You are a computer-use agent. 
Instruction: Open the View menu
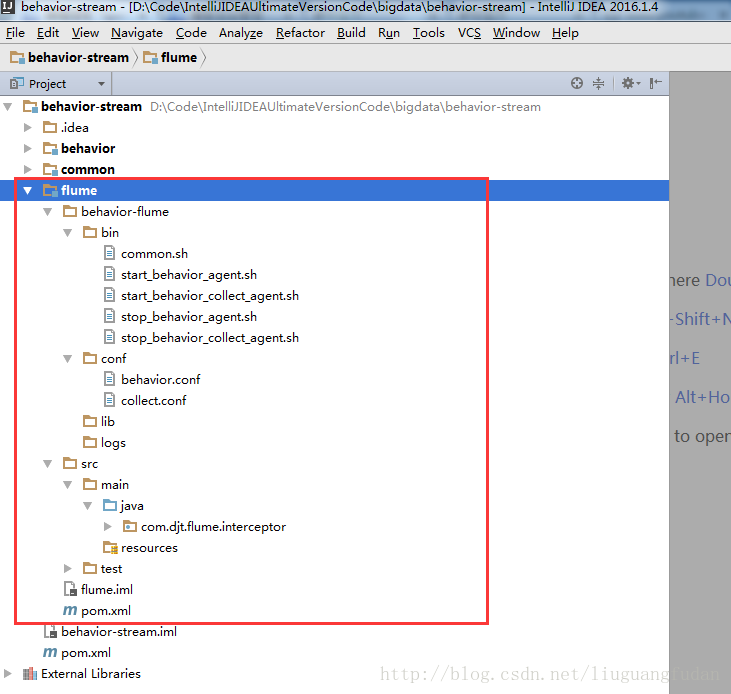[x=85, y=33]
